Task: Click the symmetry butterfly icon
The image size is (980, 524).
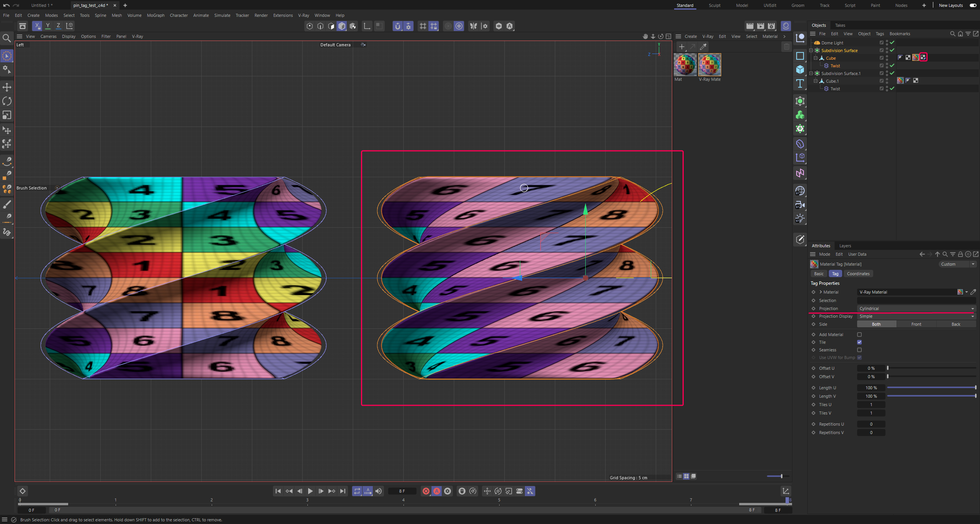Action: 474,26
